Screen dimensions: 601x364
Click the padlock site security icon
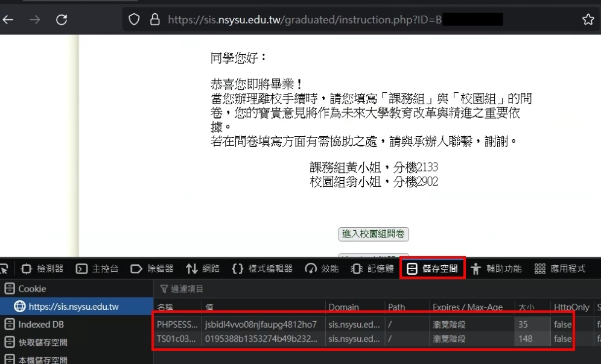click(x=155, y=19)
